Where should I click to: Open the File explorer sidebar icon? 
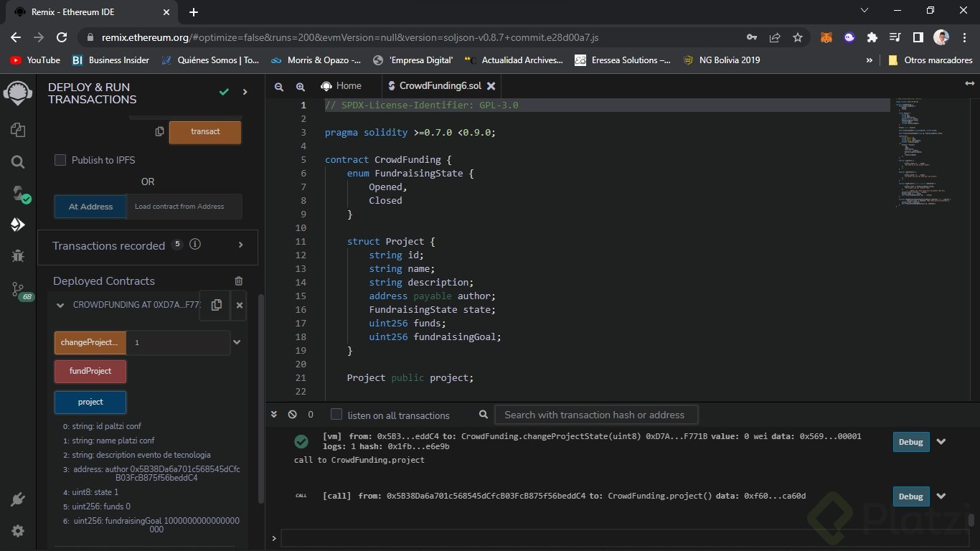pyautogui.click(x=18, y=130)
